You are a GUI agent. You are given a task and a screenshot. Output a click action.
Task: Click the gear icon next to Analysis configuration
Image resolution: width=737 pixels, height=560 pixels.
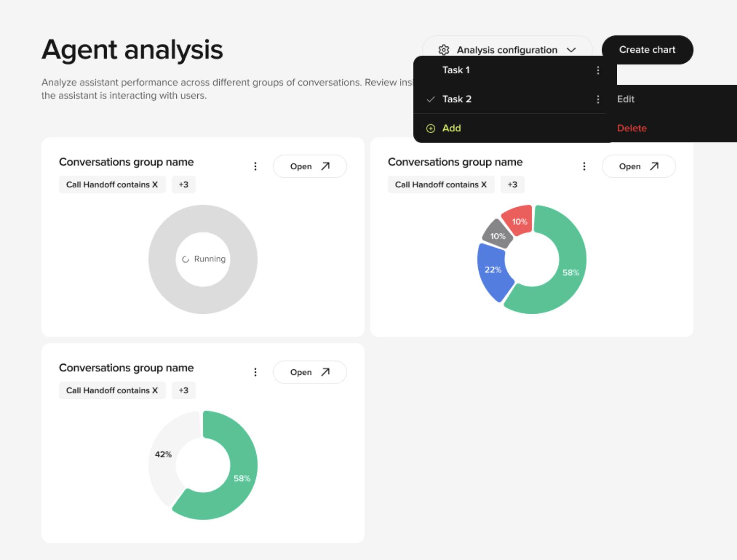click(x=443, y=50)
